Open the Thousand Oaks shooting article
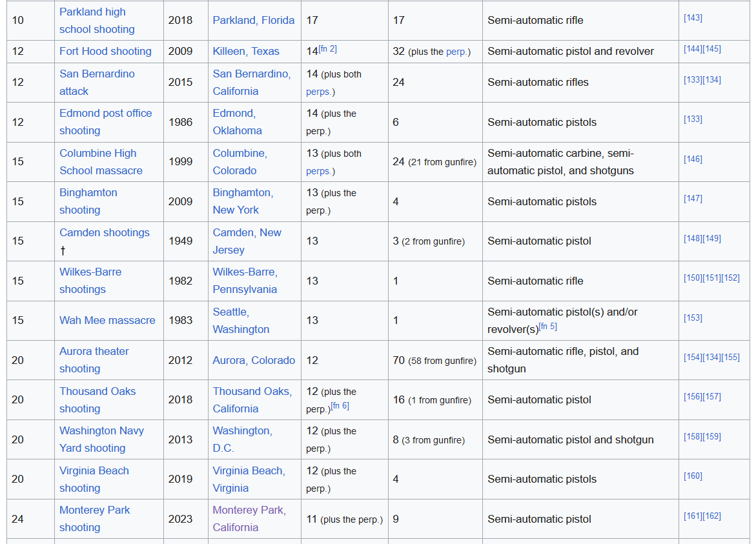The image size is (756, 544). click(97, 400)
